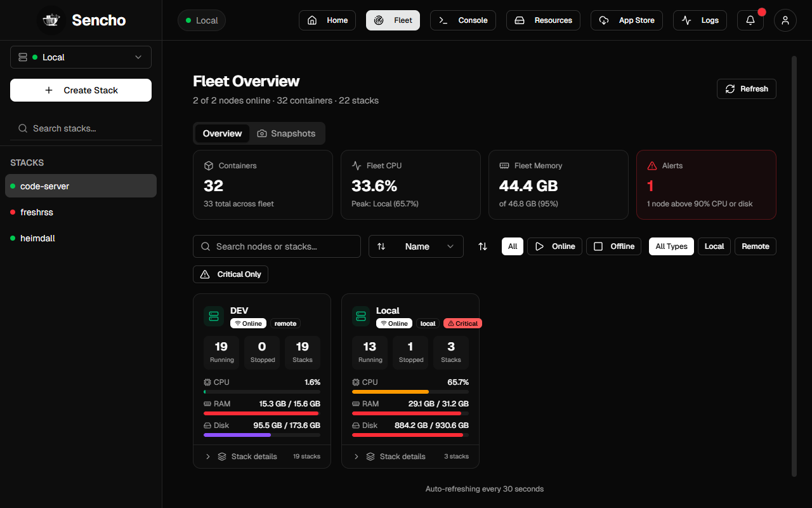Click the Local node CPU usage bar
812x508 pixels.
coord(410,392)
